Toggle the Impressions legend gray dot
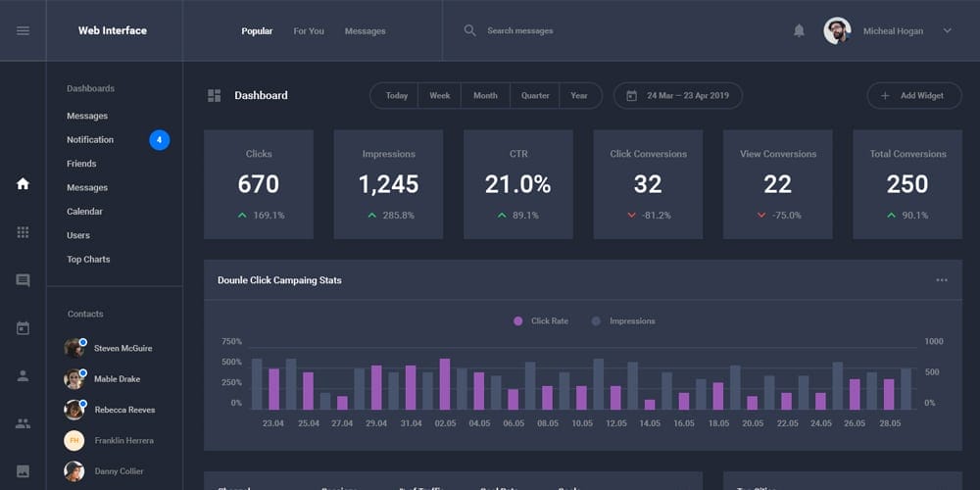The height and width of the screenshot is (490, 980). [596, 321]
